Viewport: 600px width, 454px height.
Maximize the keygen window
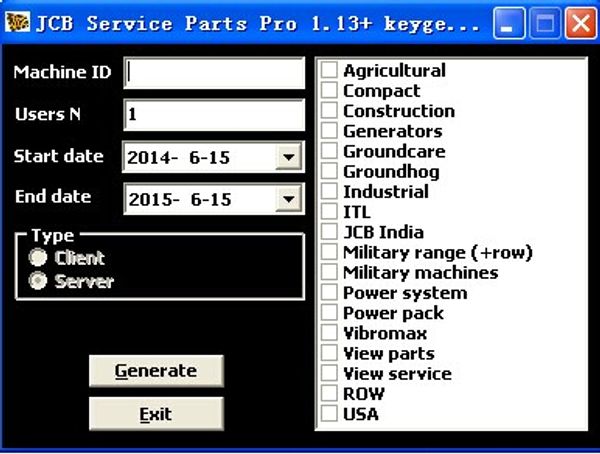(545, 23)
